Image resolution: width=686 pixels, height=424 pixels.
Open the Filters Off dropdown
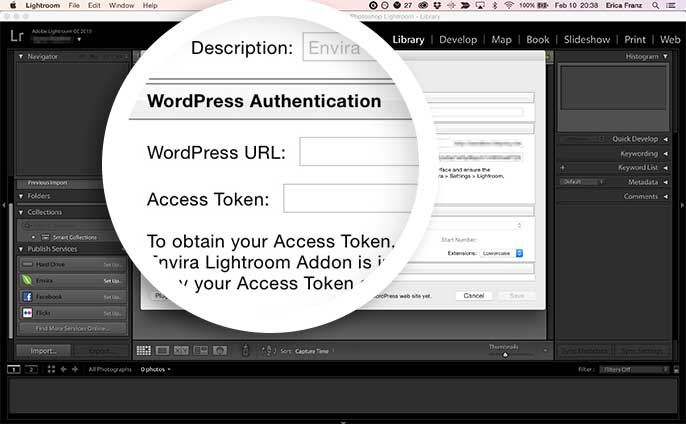(634, 369)
